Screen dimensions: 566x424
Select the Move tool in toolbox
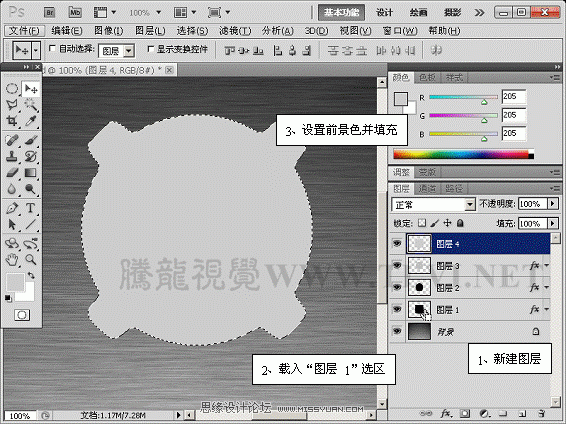[31, 88]
